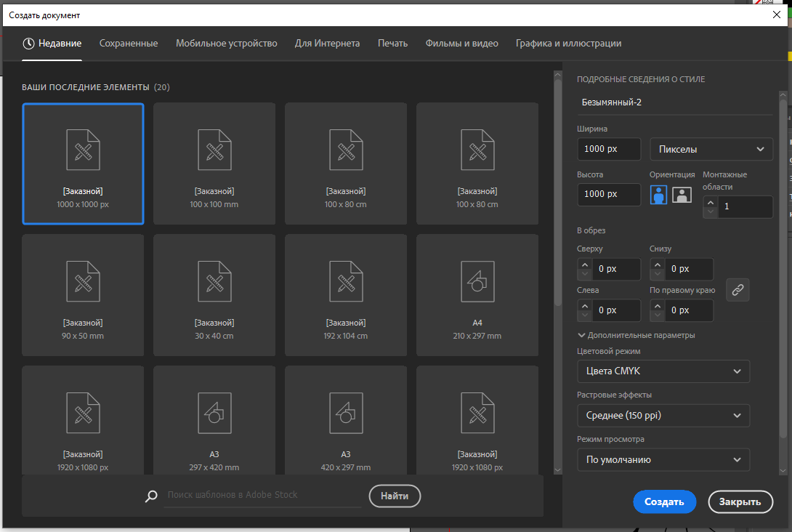Screen dimensions: 792x532
Task: Open the Графика и иллюстрации tab
Action: click(x=568, y=44)
